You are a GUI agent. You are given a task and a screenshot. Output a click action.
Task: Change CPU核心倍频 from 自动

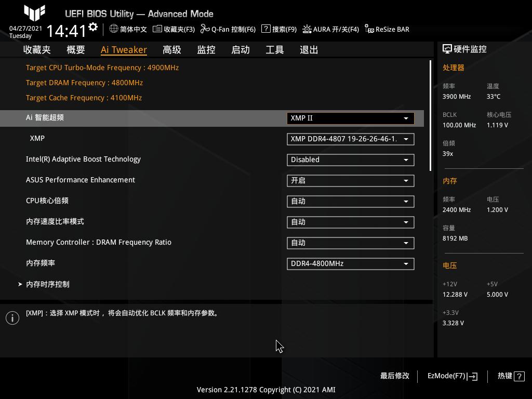tap(350, 201)
